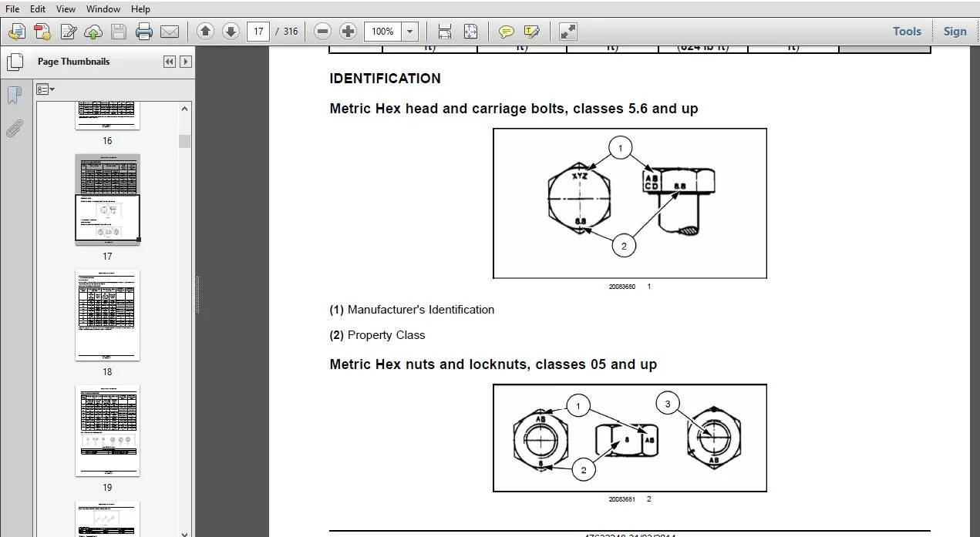The width and height of the screenshot is (980, 537).
Task: Add a sticky note comment
Action: (x=507, y=32)
